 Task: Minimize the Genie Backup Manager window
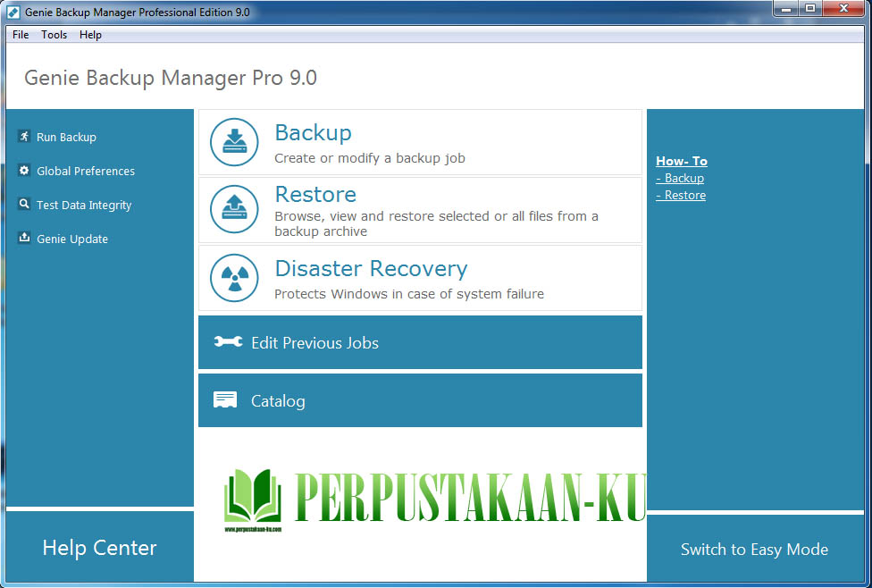pyautogui.click(x=786, y=8)
